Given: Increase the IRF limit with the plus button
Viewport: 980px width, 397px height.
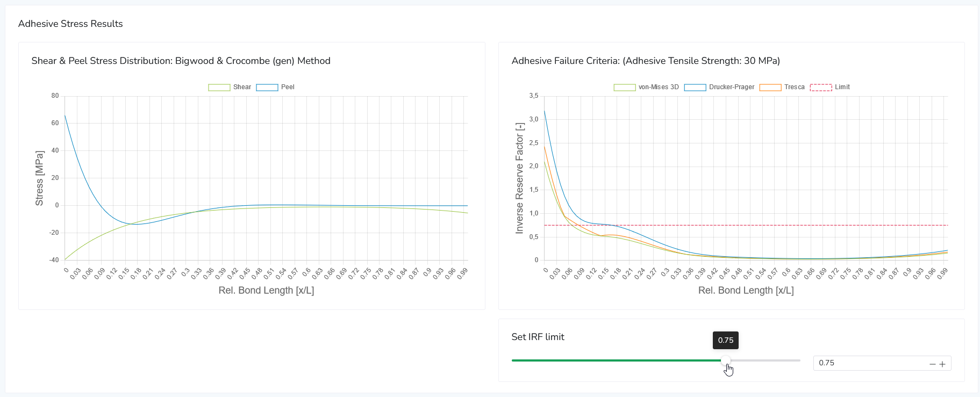Looking at the screenshot, I should pos(942,364).
